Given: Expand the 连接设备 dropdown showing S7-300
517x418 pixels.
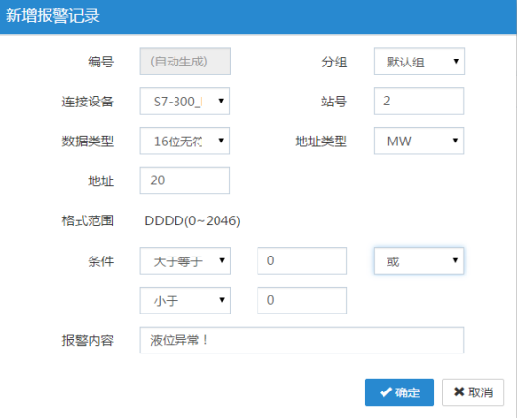Looking at the screenshot, I should [185, 101].
